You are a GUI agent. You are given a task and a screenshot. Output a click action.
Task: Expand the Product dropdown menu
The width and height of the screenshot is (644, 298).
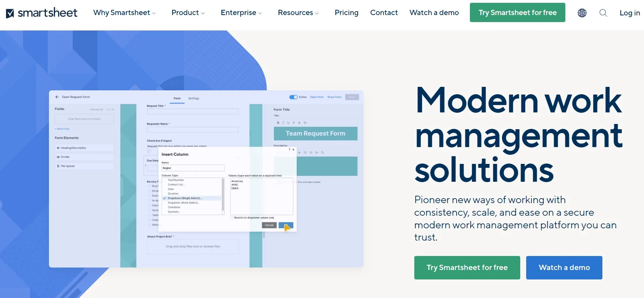(188, 13)
